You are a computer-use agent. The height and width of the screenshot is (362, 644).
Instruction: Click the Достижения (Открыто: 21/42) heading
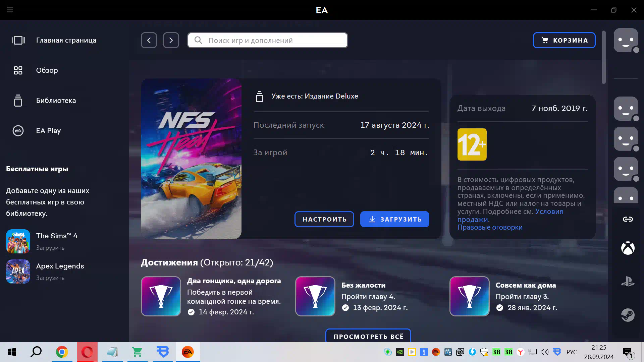[207, 262]
